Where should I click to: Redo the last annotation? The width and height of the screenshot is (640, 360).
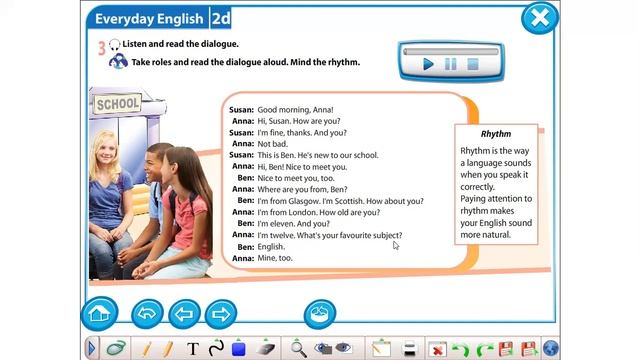pos(484,350)
